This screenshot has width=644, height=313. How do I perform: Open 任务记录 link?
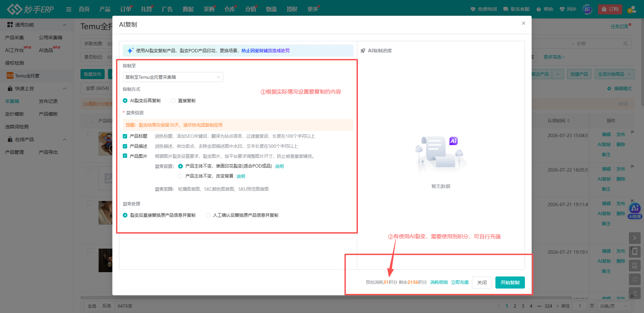620,26
